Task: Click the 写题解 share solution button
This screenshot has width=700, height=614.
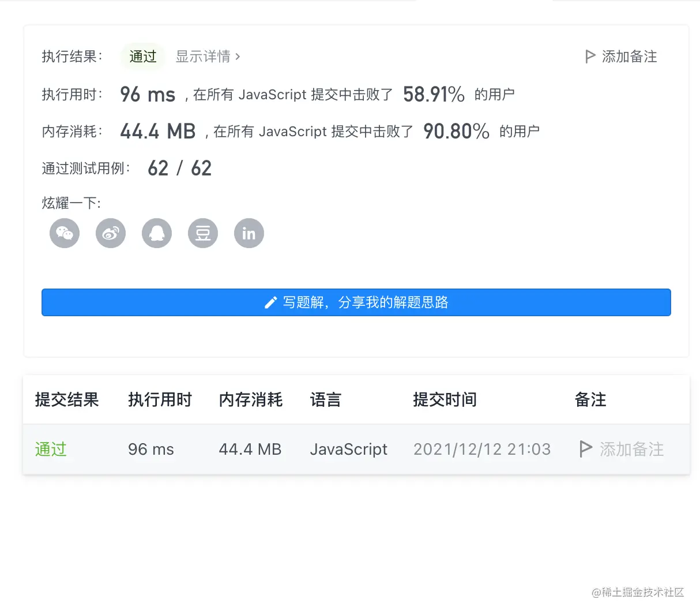Action: point(356,302)
